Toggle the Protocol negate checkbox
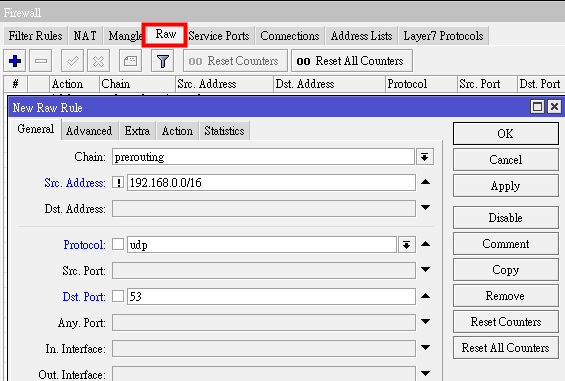The width and height of the screenshot is (565, 381). coord(118,244)
